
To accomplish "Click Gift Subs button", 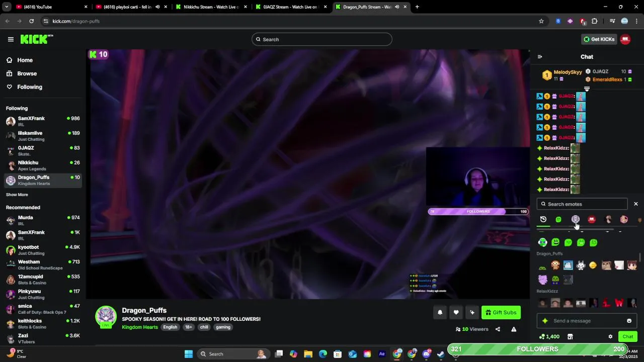I will (x=501, y=312).
